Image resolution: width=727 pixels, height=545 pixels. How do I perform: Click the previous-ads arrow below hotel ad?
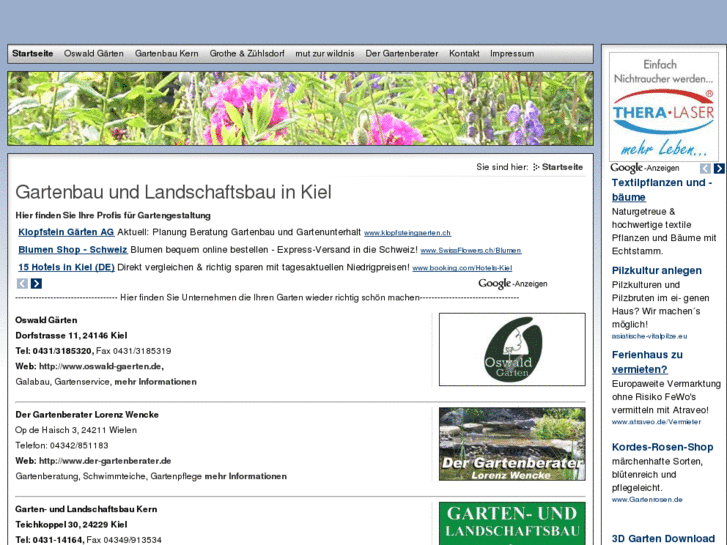click(22, 283)
